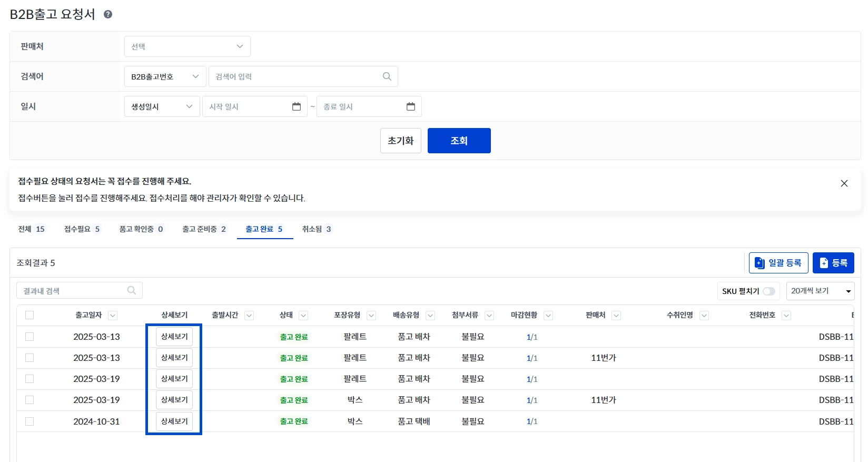Open sort menu for 출고일자 column
This screenshot has width=868, height=462.
pyautogui.click(x=113, y=316)
